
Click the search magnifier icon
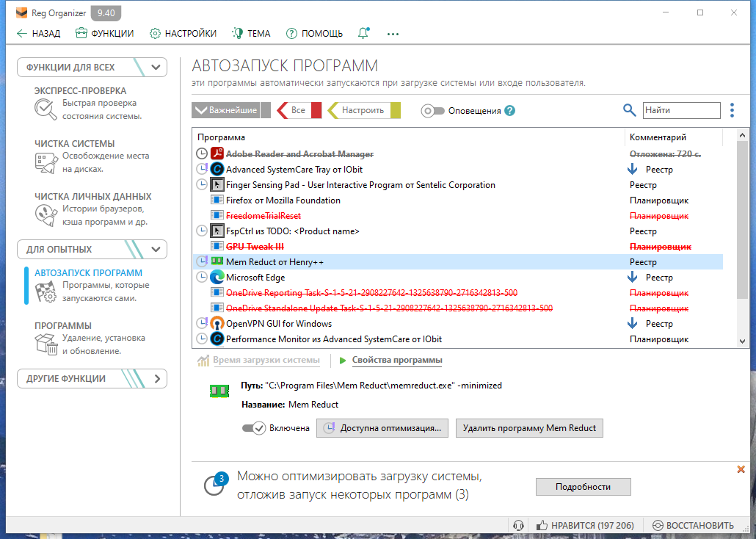pyautogui.click(x=629, y=110)
